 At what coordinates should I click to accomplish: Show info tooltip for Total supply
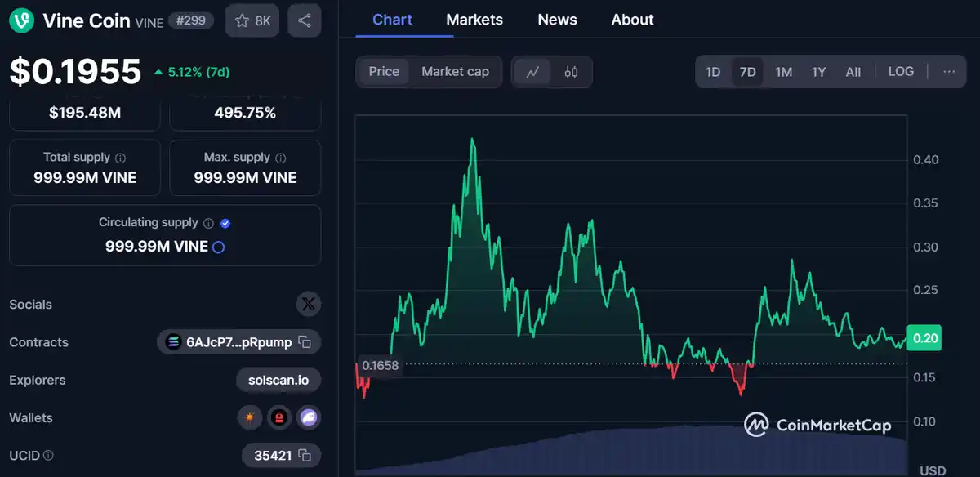click(121, 158)
